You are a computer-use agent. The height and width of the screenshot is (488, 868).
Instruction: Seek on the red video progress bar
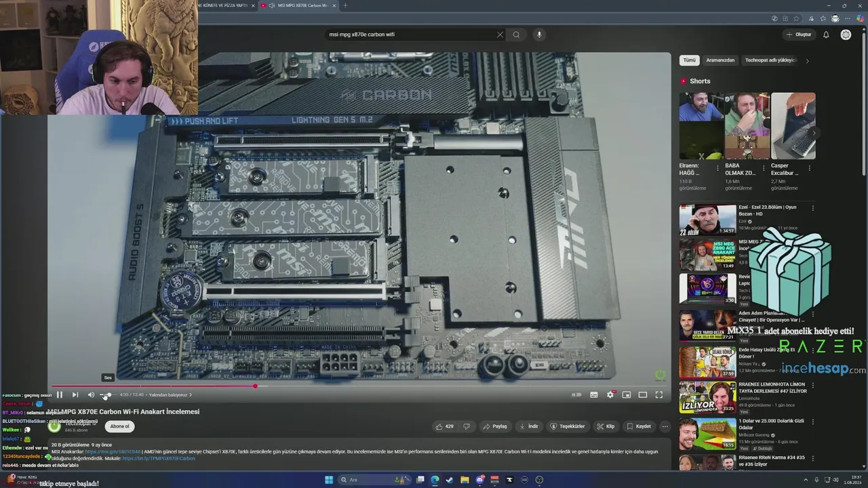(x=359, y=386)
